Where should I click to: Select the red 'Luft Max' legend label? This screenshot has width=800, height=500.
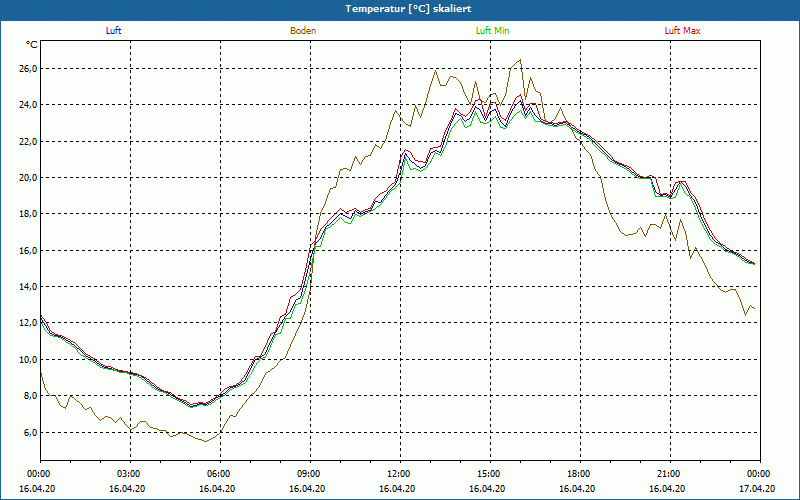pos(682,31)
